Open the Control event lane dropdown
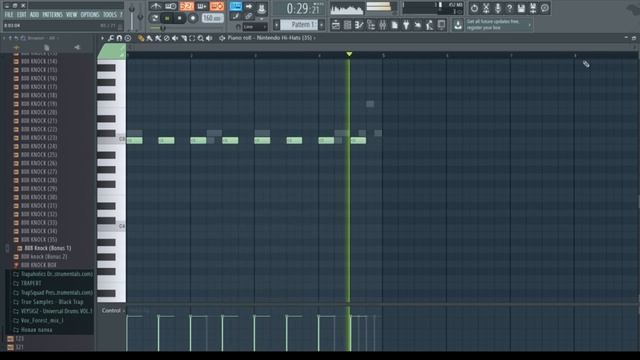 pos(113,311)
